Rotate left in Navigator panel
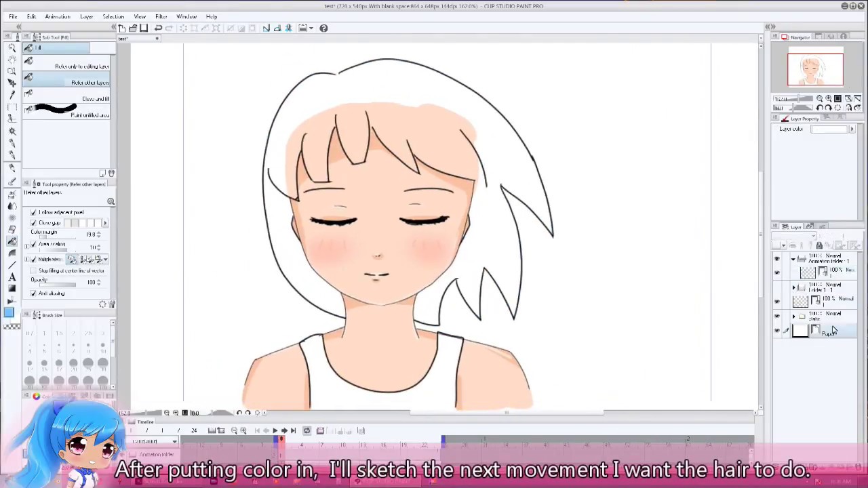 pyautogui.click(x=820, y=108)
